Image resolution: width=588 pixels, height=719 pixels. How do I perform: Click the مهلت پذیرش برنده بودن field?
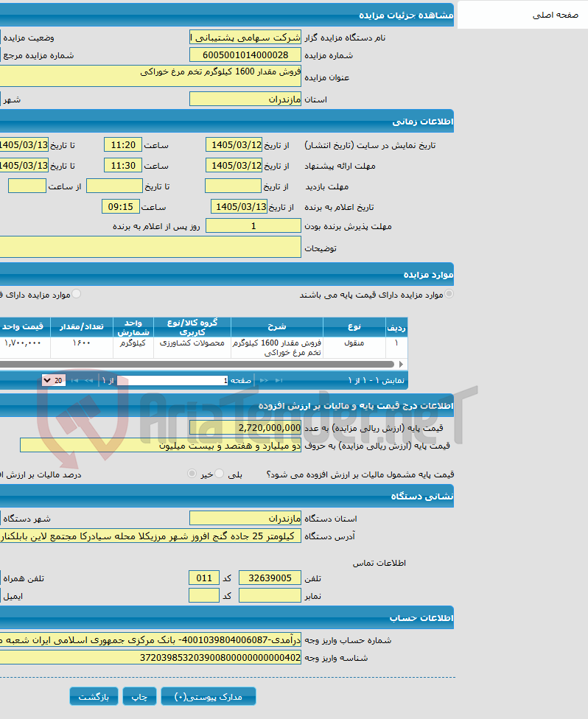click(x=253, y=225)
